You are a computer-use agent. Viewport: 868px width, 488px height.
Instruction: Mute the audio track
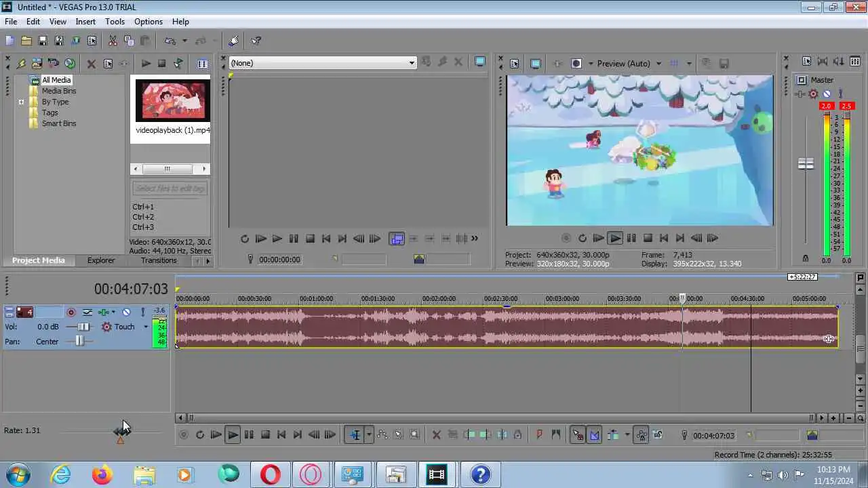126,312
